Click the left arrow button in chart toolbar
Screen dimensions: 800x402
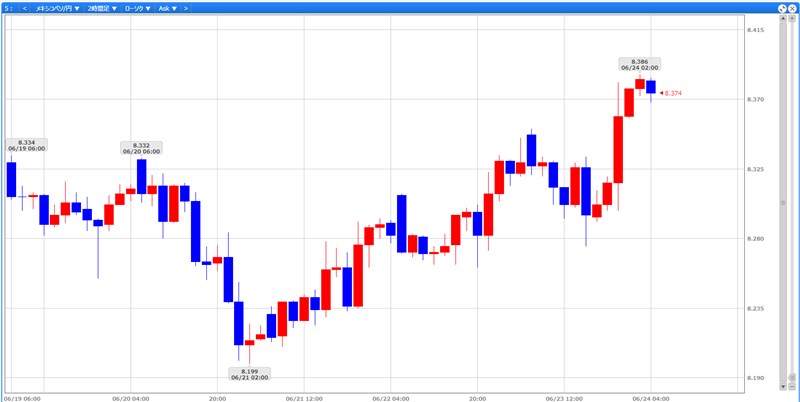[24, 7]
